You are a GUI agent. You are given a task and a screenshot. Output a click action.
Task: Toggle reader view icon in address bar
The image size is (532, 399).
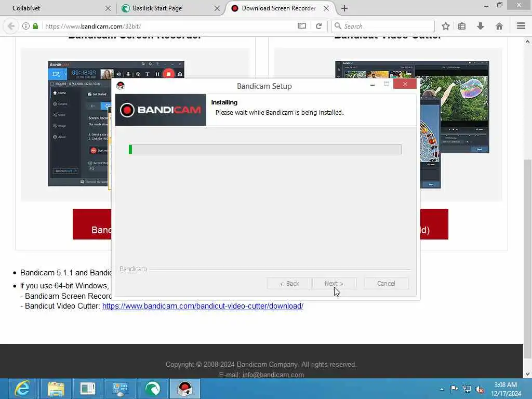point(302,26)
